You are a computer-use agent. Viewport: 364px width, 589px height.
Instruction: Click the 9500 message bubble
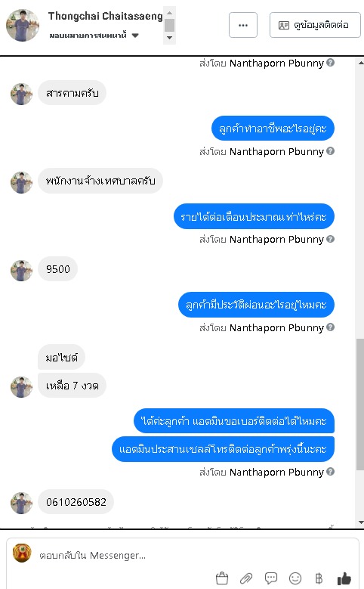coord(58,269)
